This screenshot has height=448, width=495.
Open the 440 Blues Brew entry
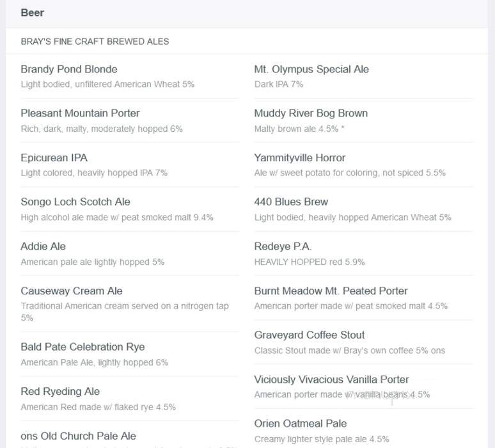coord(291,202)
